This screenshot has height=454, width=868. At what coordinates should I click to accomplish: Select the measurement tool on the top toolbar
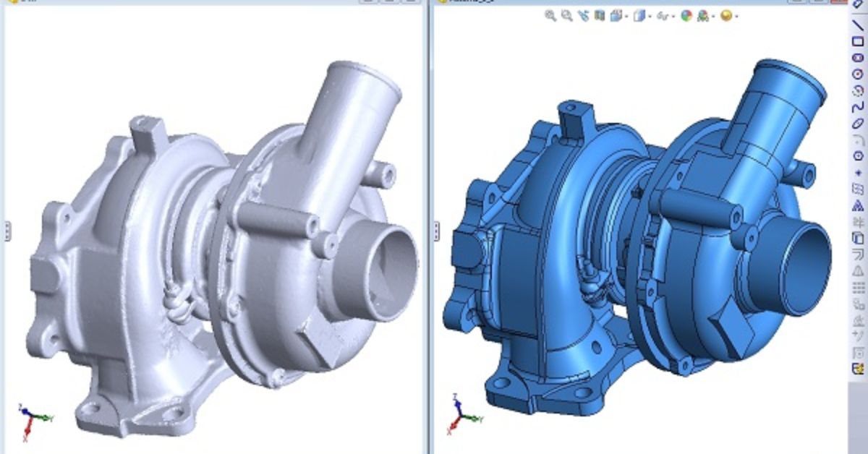pyautogui.click(x=582, y=16)
